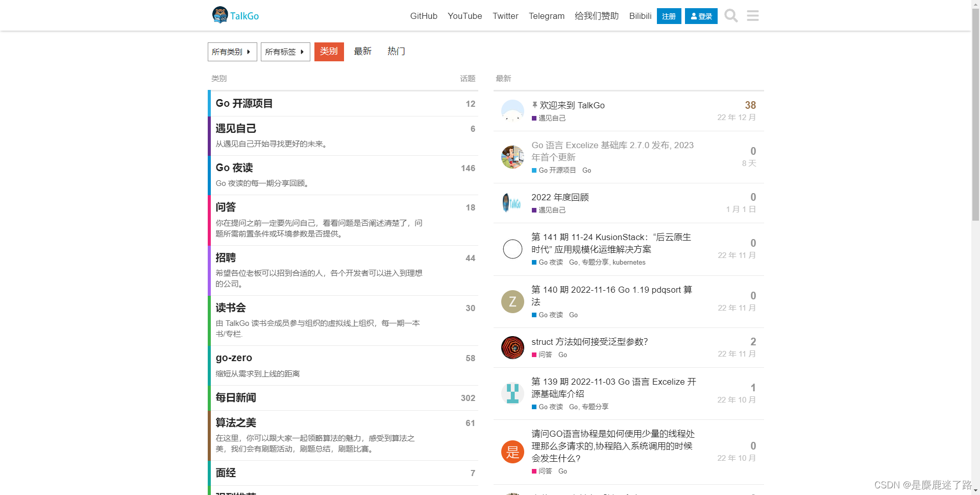
Task: Open the 招聘 category
Action: (226, 258)
